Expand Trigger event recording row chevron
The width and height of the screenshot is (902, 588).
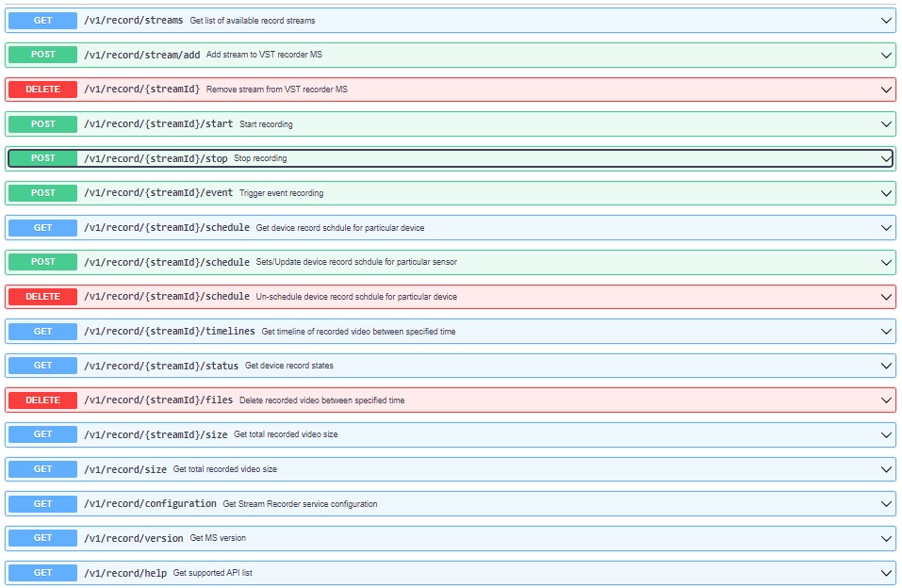click(886, 193)
